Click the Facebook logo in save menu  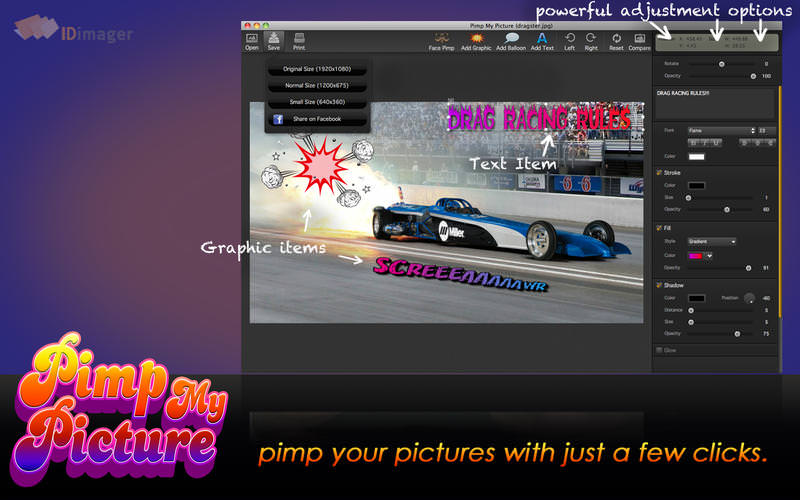[x=278, y=119]
